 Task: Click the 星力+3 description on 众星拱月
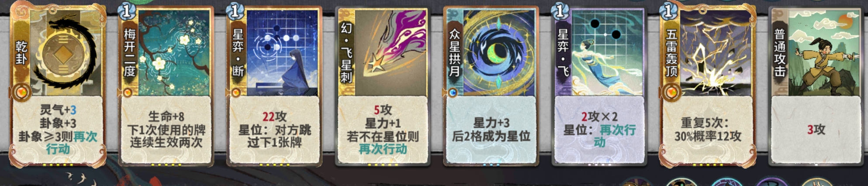pos(491,123)
